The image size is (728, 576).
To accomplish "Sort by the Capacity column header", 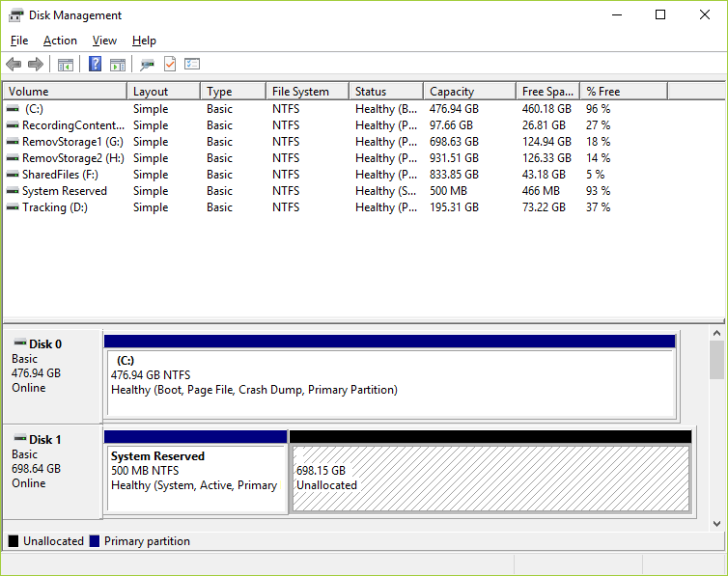I will [470, 92].
